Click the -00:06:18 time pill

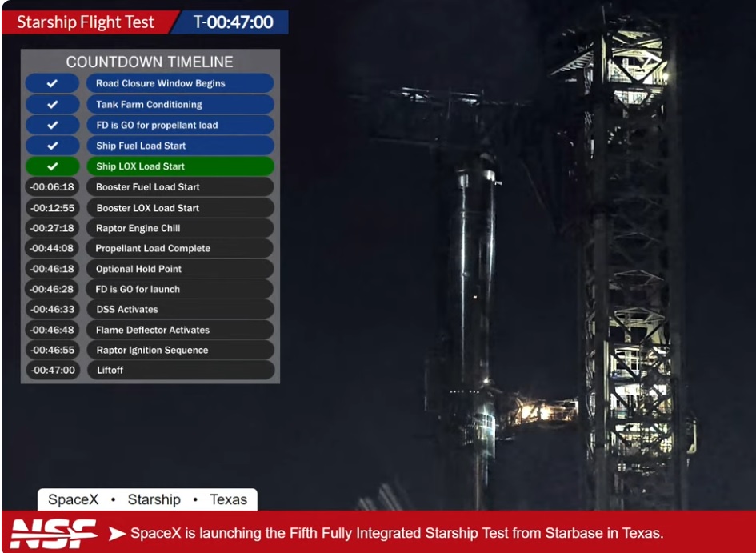pyautogui.click(x=52, y=187)
